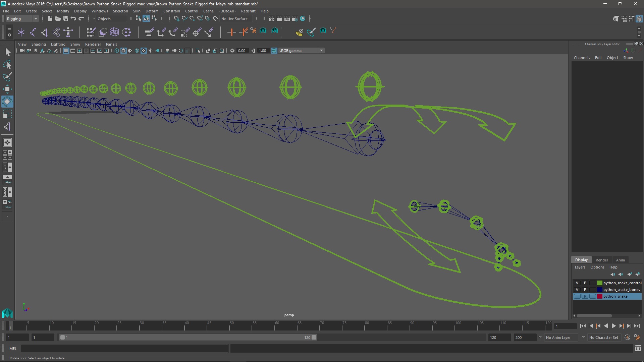Toggle playback P box for python_snake_control

(585, 283)
